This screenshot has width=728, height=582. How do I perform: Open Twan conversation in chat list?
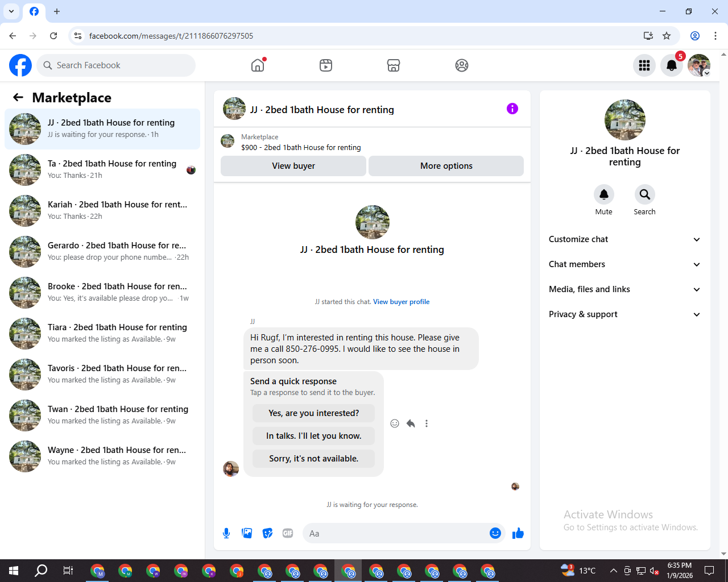coord(102,415)
